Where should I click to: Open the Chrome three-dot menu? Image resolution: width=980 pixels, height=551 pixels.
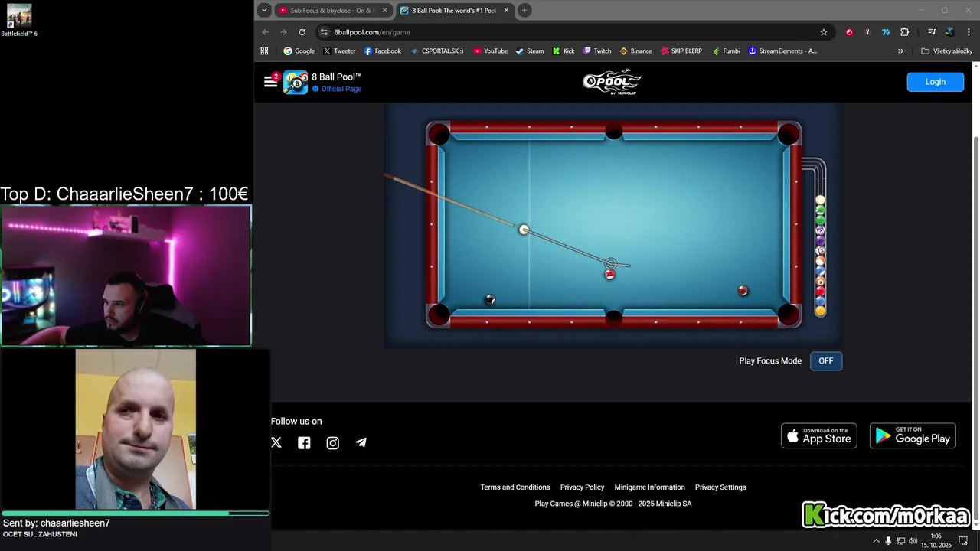coord(969,32)
